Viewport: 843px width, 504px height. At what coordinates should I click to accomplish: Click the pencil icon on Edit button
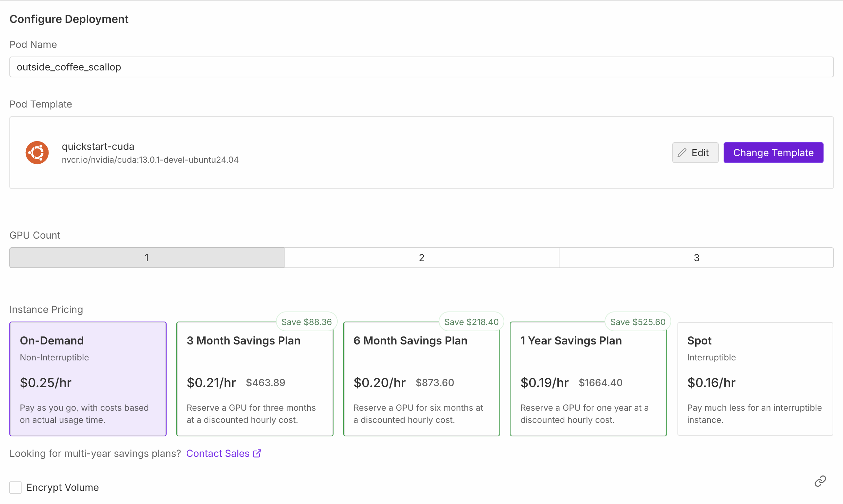pos(682,153)
